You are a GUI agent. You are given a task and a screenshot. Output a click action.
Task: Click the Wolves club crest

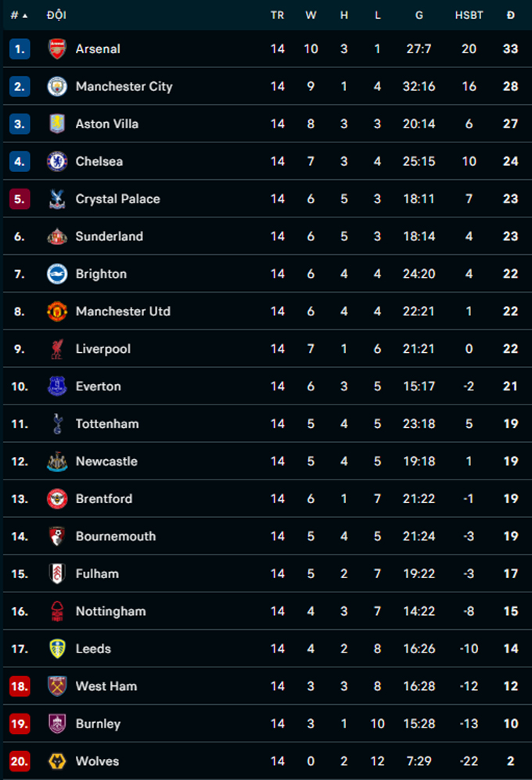click(57, 761)
